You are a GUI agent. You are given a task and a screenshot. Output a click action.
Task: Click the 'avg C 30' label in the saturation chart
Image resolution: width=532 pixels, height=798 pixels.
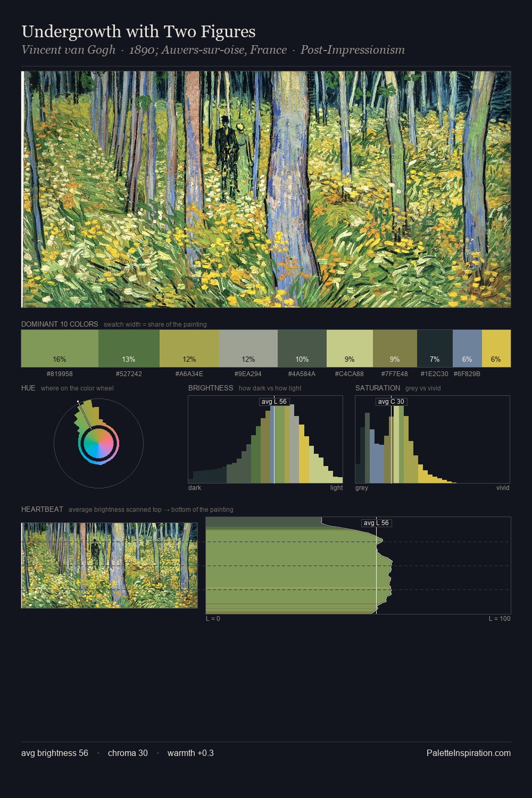point(391,402)
